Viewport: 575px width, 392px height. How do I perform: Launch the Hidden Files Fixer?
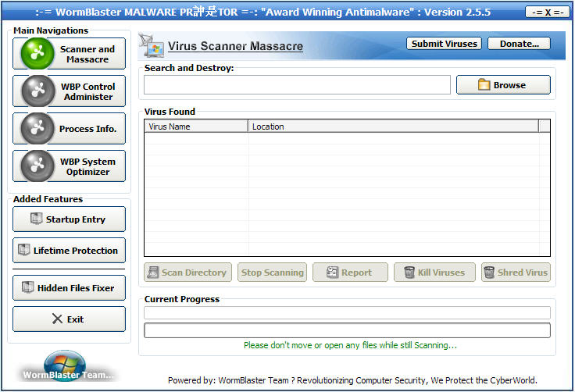(x=70, y=288)
